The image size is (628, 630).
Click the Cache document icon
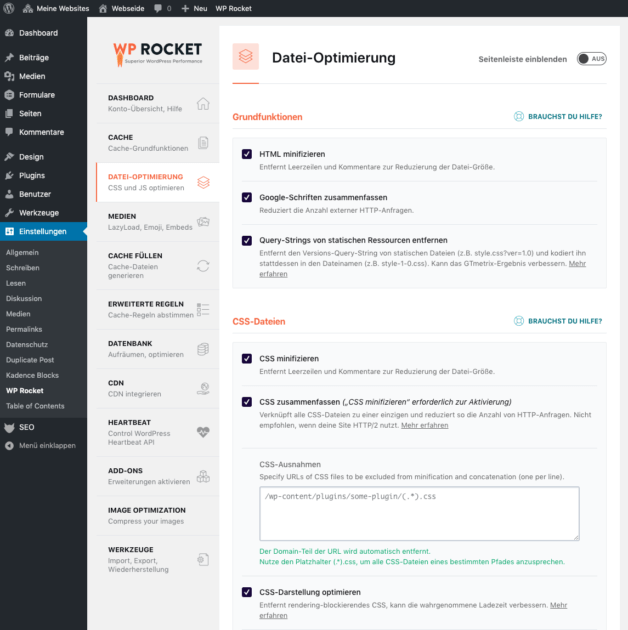coord(203,143)
